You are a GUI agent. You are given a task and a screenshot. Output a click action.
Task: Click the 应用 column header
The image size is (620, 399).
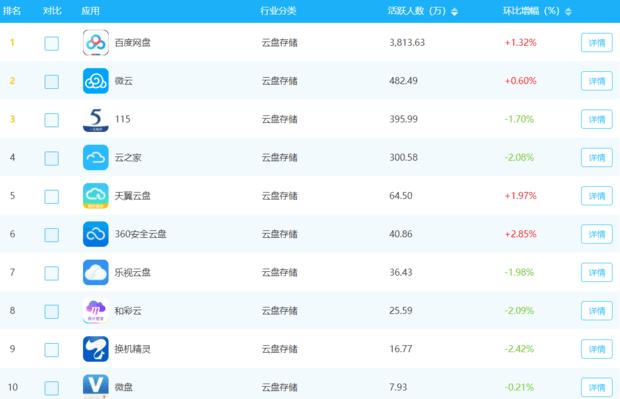click(90, 11)
